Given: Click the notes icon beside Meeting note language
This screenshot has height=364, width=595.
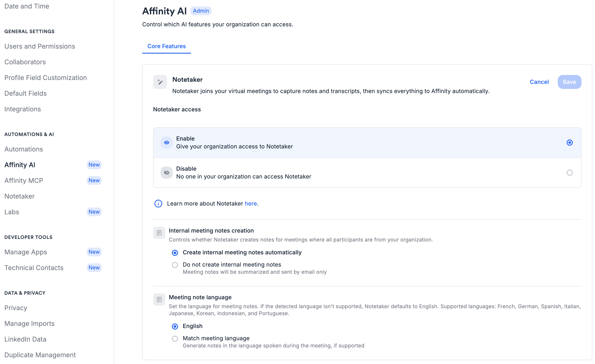Looking at the screenshot, I should (159, 299).
